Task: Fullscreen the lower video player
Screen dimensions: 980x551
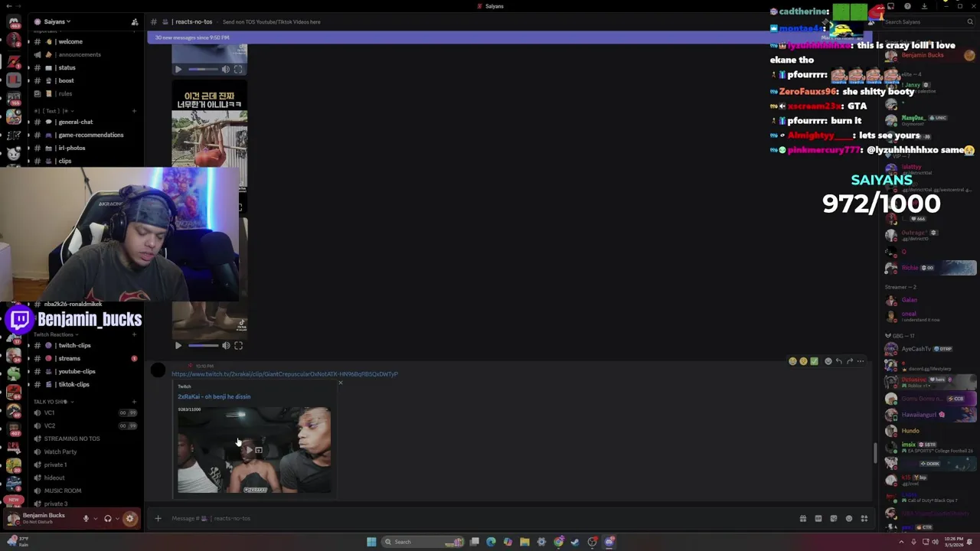Action: (238, 346)
